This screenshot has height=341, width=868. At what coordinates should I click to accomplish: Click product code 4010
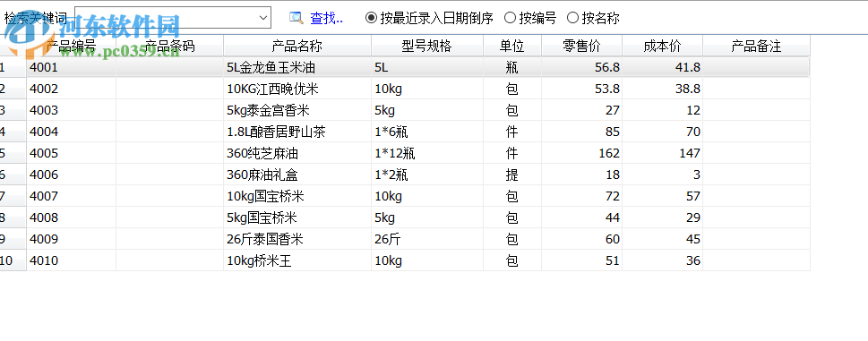click(x=44, y=260)
